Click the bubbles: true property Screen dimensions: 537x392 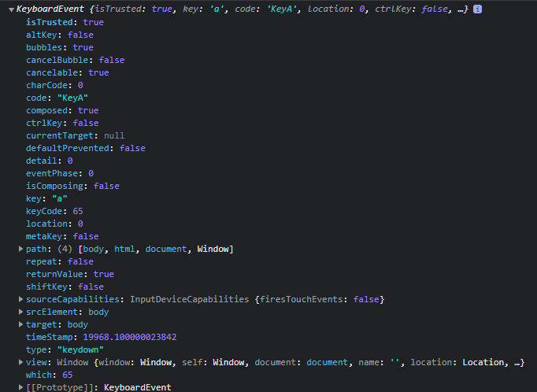point(60,47)
